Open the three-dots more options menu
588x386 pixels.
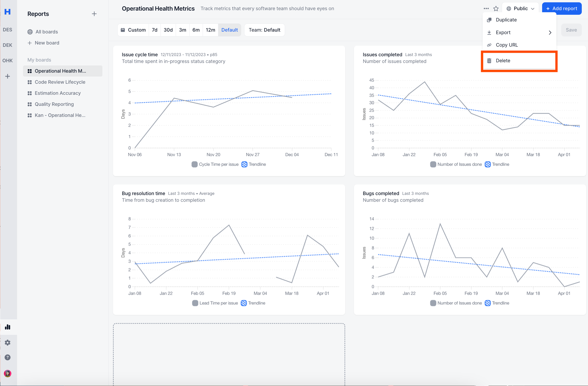(x=486, y=9)
